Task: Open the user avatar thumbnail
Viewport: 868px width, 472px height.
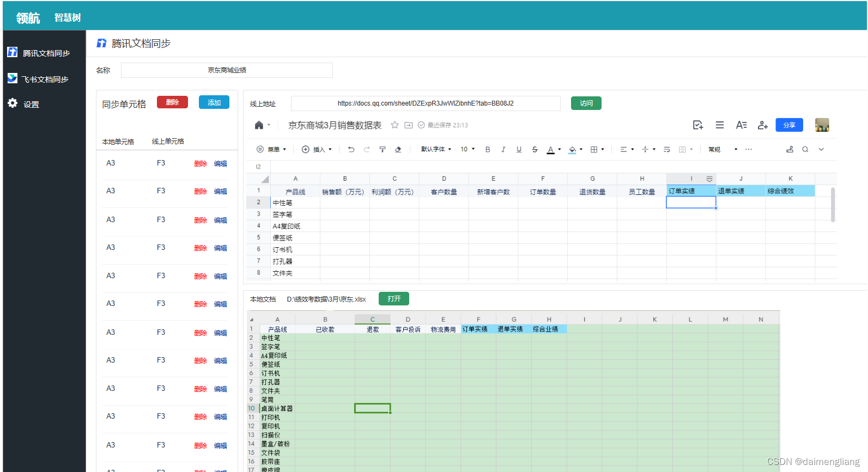Action: tap(822, 125)
